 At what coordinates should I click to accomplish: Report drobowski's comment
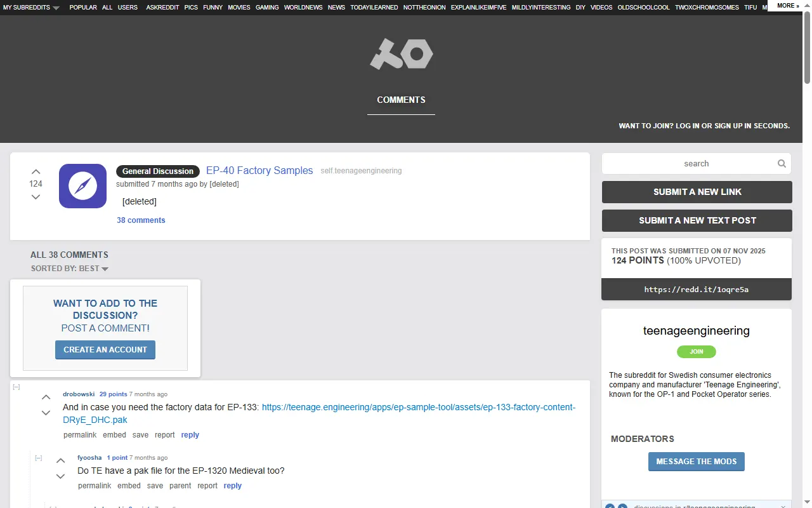click(x=165, y=435)
